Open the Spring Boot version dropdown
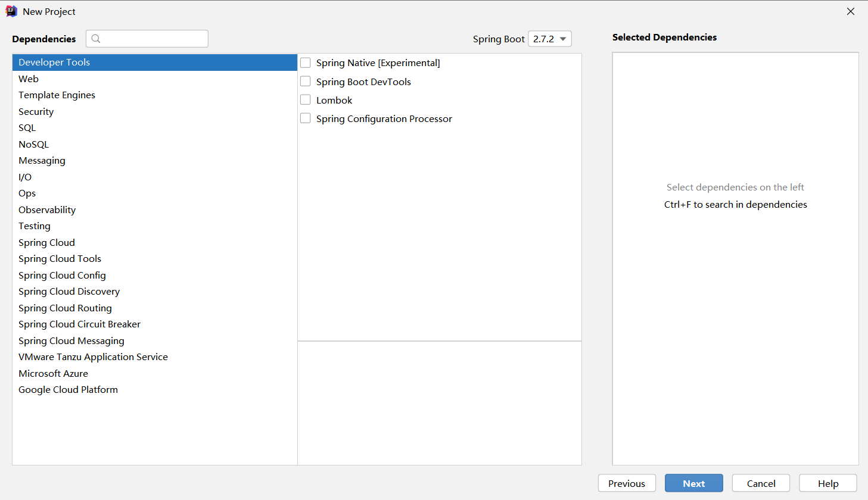Screen dimensions: 868x500 click(550, 39)
